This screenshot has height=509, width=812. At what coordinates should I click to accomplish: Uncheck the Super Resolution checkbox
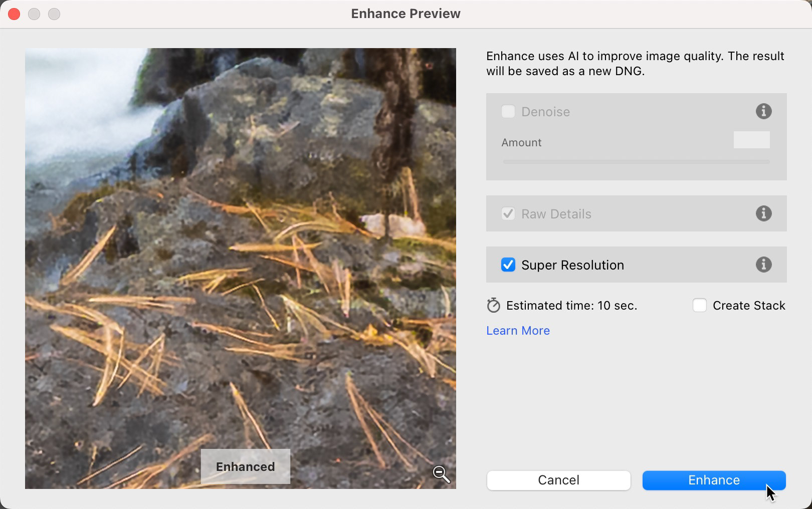pyautogui.click(x=508, y=265)
